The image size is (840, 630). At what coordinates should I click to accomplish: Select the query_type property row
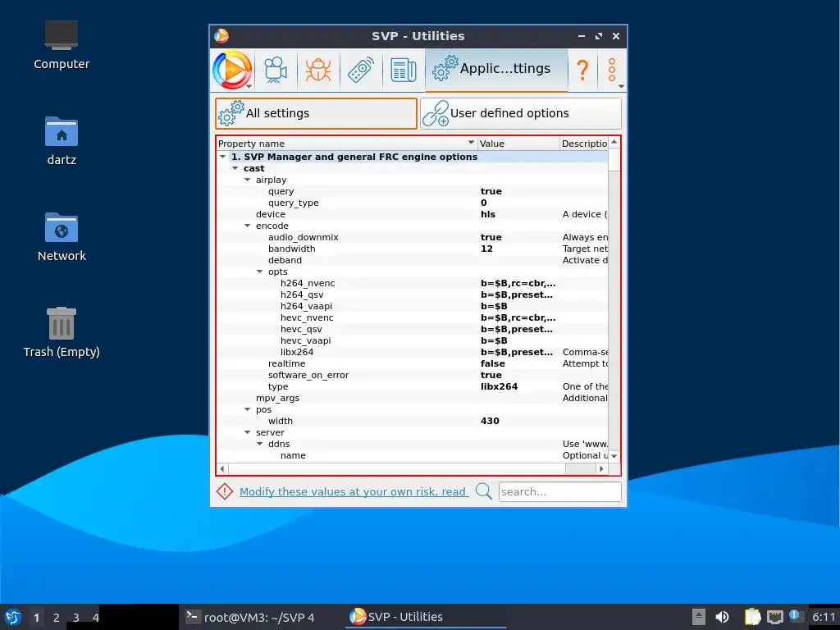click(x=412, y=203)
